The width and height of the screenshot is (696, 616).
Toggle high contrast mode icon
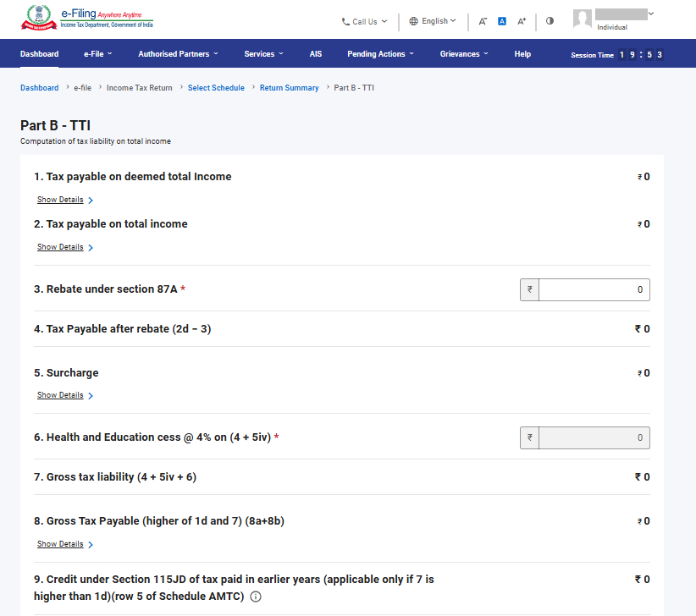(x=550, y=21)
